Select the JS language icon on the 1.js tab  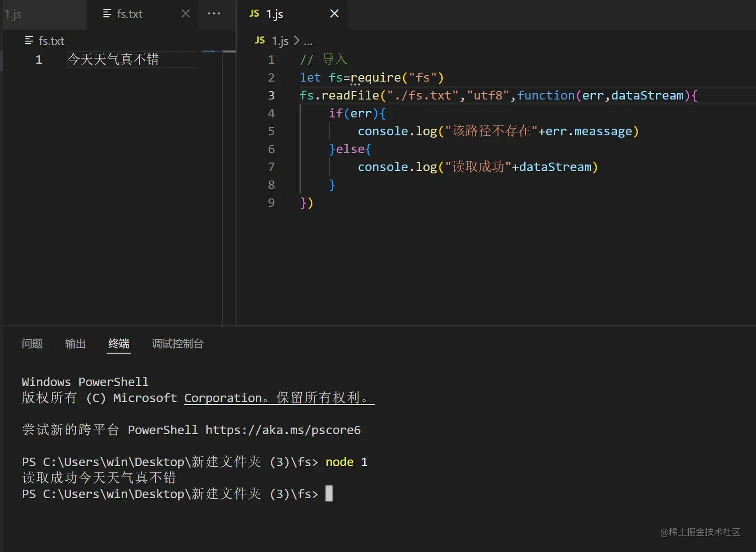[x=254, y=14]
